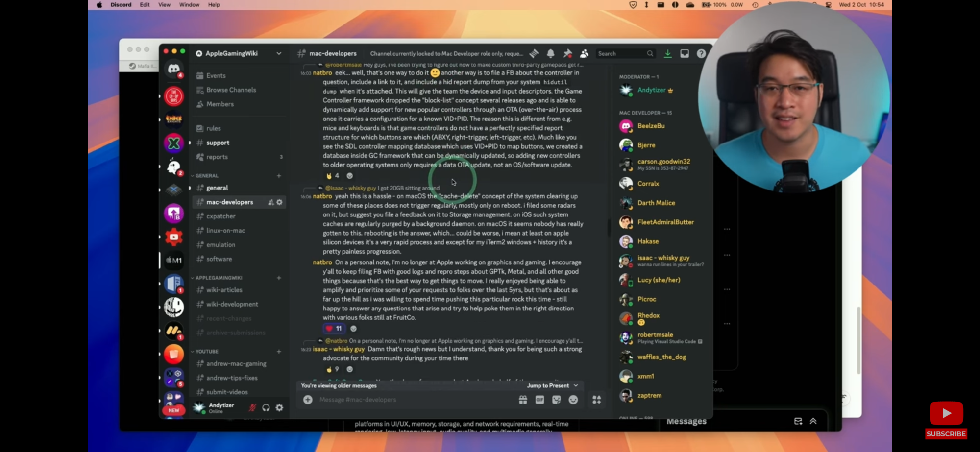Viewport: 980px width, 452px height.
Task: Add reaction next to the 11 hearts
Action: click(353, 329)
